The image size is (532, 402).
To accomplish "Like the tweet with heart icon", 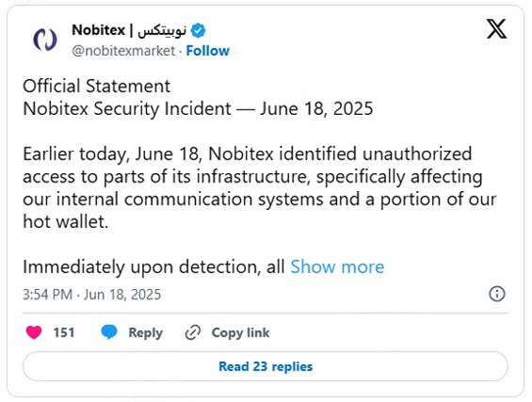I will (34, 332).
